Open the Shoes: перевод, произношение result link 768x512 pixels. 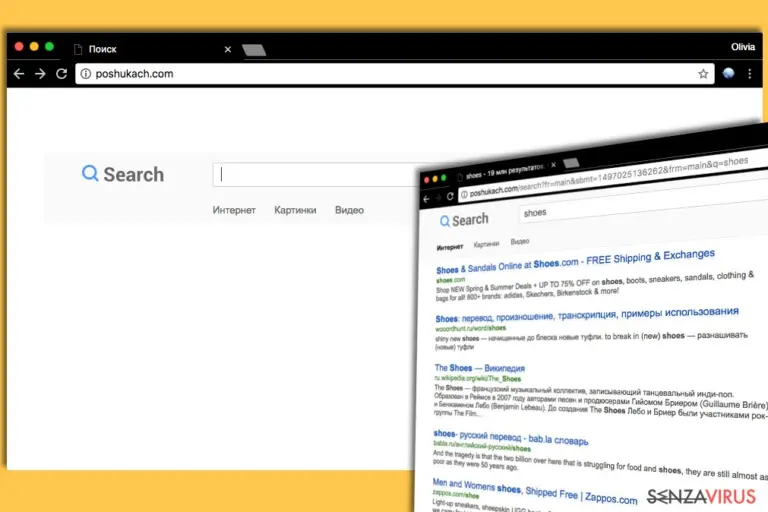coord(587,315)
